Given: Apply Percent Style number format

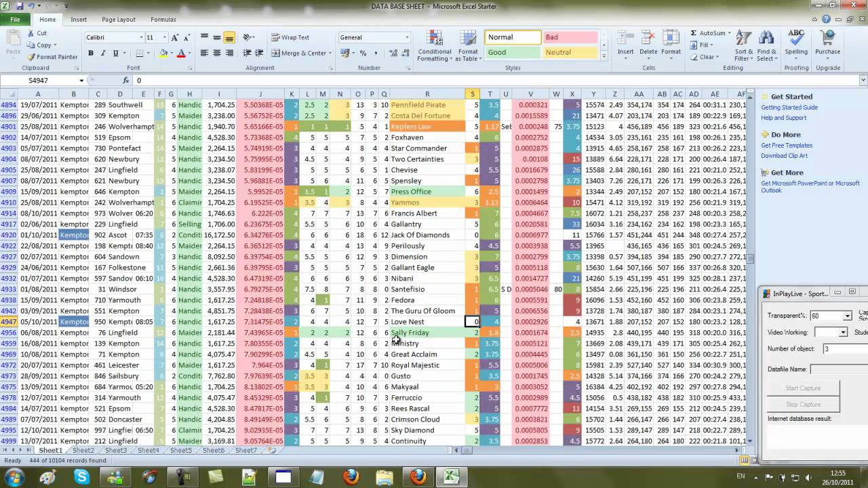Looking at the screenshot, I should [x=363, y=53].
